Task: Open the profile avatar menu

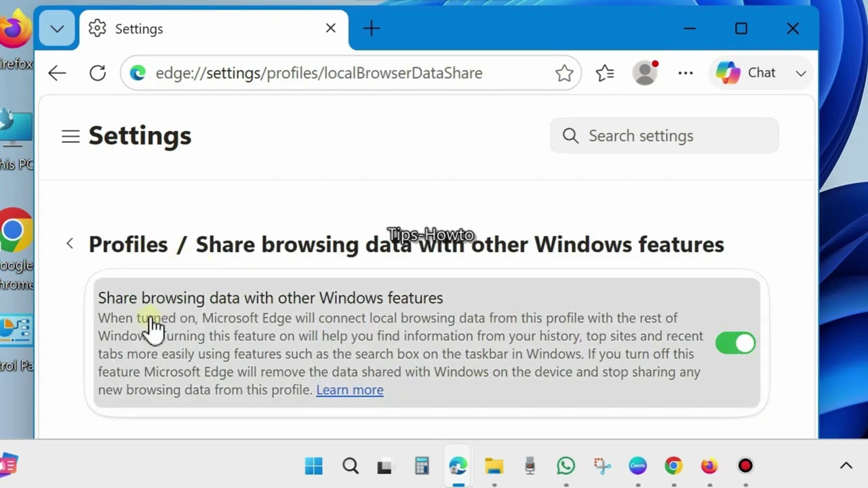Action: 645,73
